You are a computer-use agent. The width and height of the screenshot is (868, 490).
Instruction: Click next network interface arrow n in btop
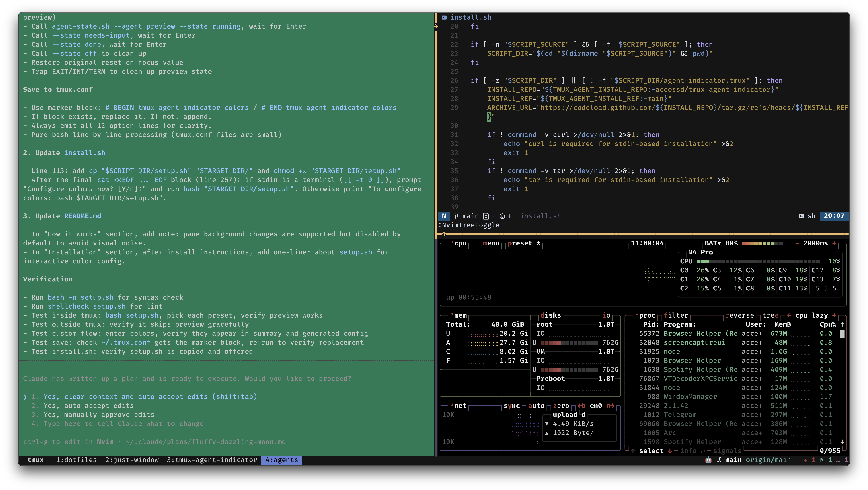click(610, 405)
